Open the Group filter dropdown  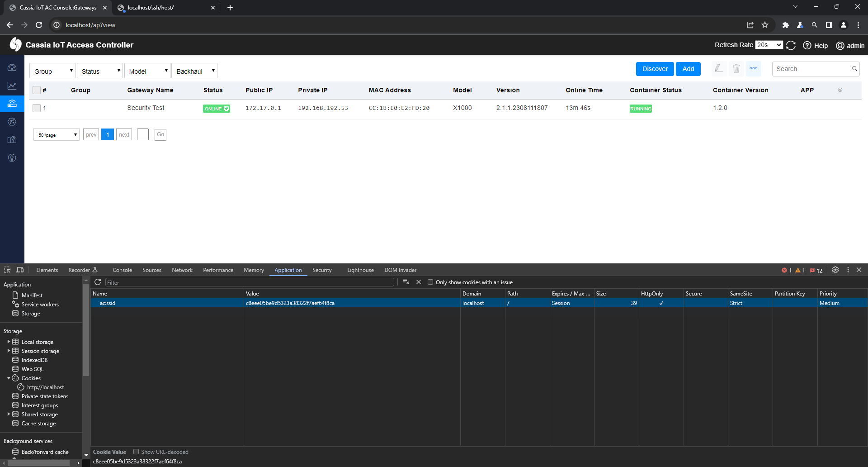pos(52,71)
